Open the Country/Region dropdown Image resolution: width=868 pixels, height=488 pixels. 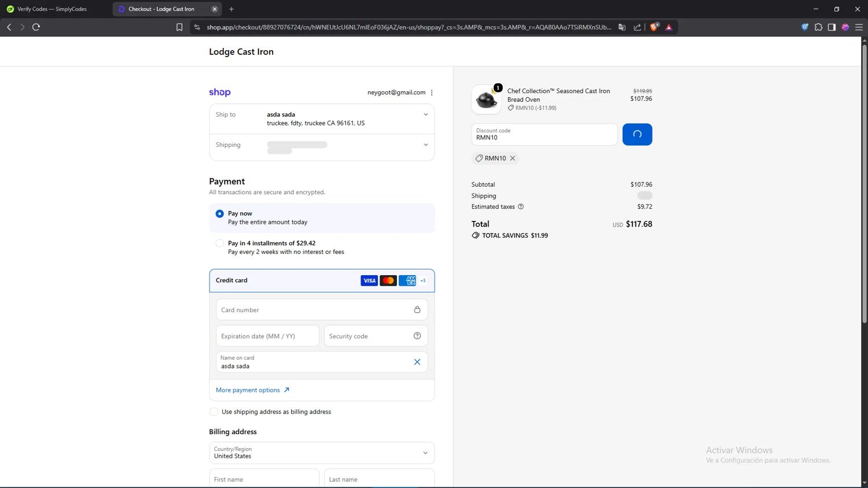322,453
